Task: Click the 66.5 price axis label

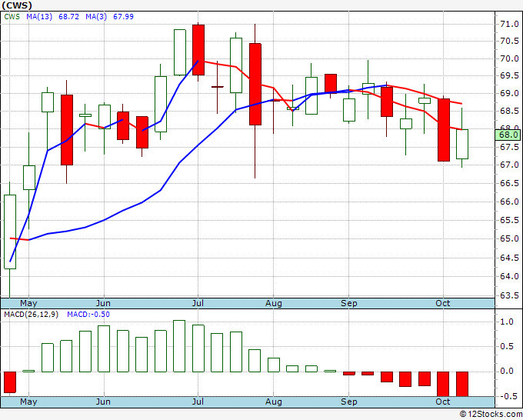Action: [x=509, y=184]
